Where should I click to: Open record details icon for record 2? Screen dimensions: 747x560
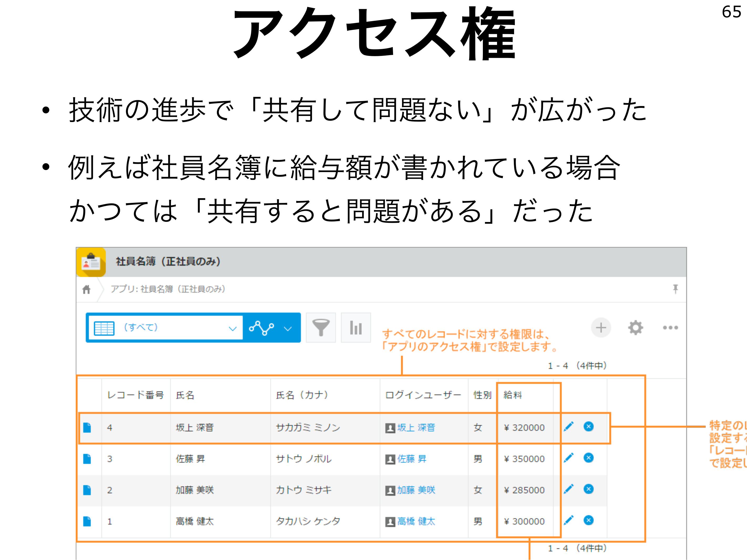[x=87, y=490]
